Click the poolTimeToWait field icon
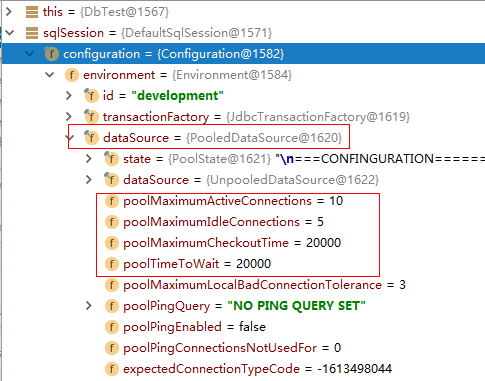 (x=112, y=264)
